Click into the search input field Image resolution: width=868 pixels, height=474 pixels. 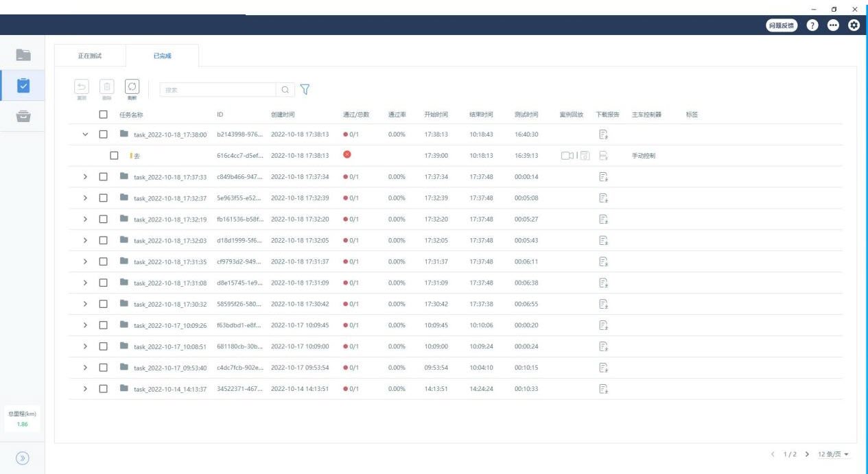point(218,90)
